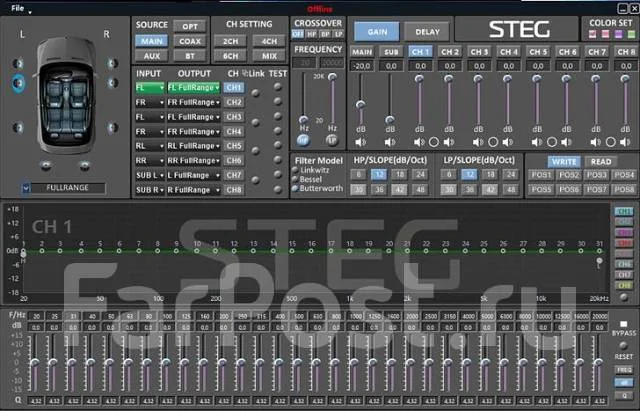
Task: Click the 20K LP frequency slider handle
Action: [x=333, y=77]
